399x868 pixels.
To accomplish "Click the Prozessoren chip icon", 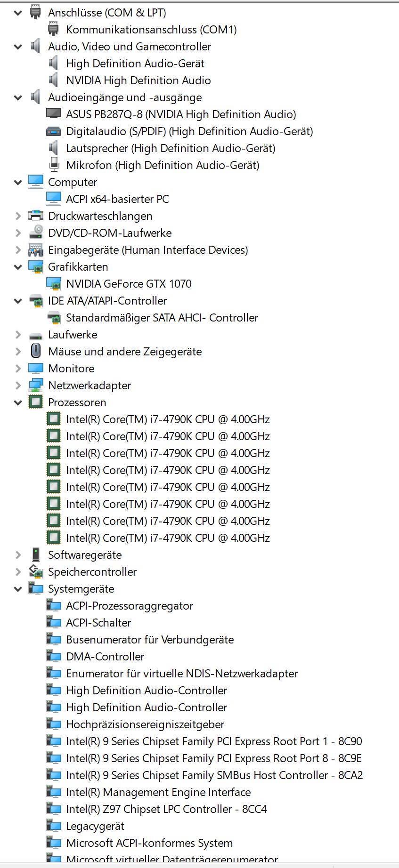I will 36,402.
